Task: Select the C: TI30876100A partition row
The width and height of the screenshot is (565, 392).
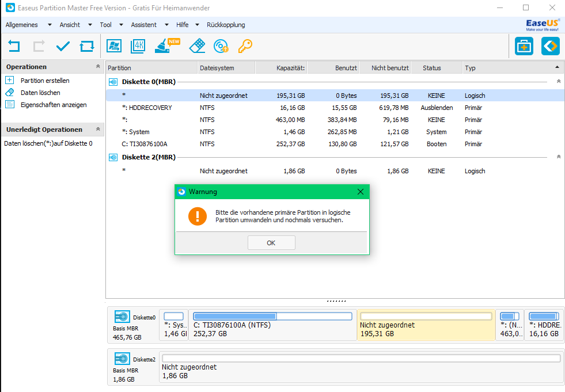Action: [335, 144]
